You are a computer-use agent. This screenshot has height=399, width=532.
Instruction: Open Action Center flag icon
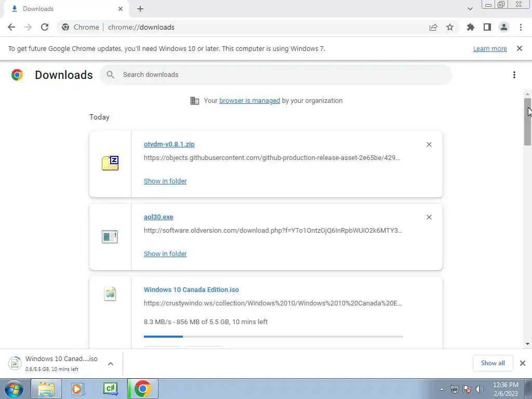[467, 389]
